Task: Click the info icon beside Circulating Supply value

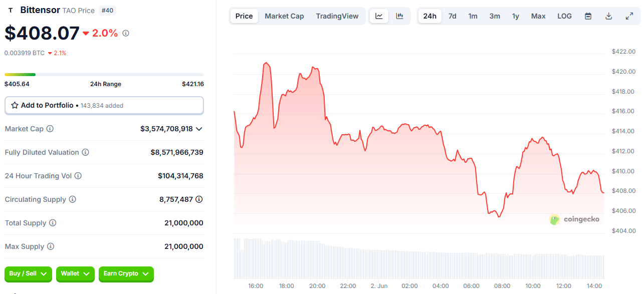Action: pyautogui.click(x=199, y=199)
